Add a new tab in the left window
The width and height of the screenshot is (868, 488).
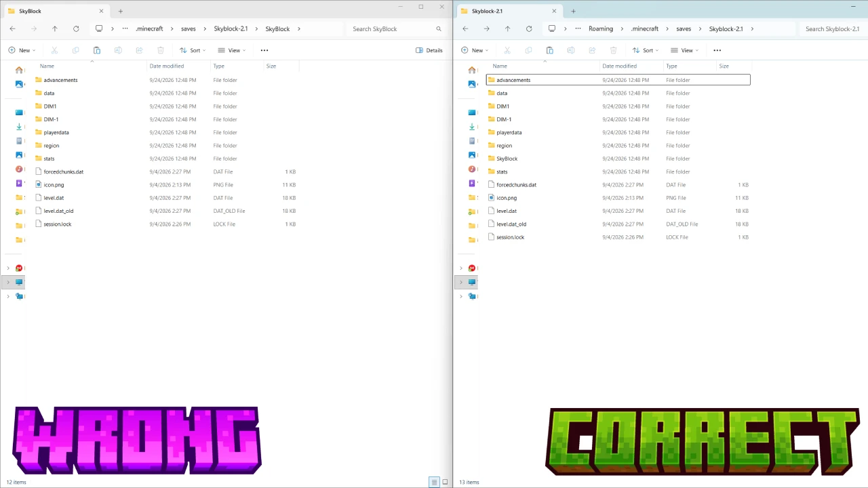[x=121, y=11]
